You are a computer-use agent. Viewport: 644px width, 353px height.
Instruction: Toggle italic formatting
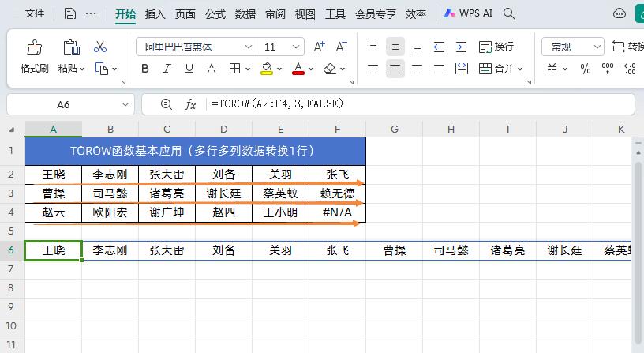coord(167,69)
